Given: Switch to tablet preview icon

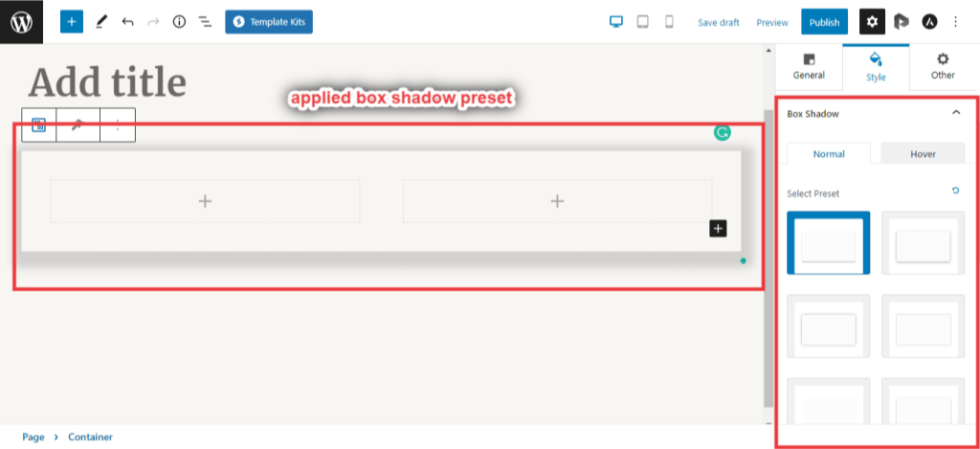Looking at the screenshot, I should click(x=643, y=21).
